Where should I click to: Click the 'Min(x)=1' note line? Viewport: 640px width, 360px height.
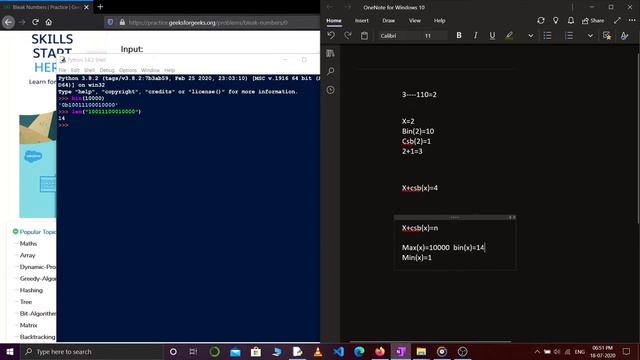click(417, 258)
